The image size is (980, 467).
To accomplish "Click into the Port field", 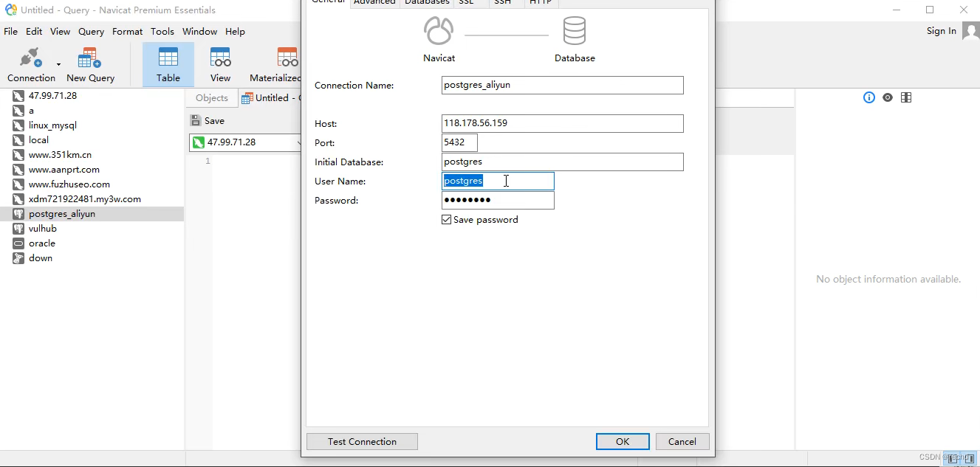I will point(459,142).
